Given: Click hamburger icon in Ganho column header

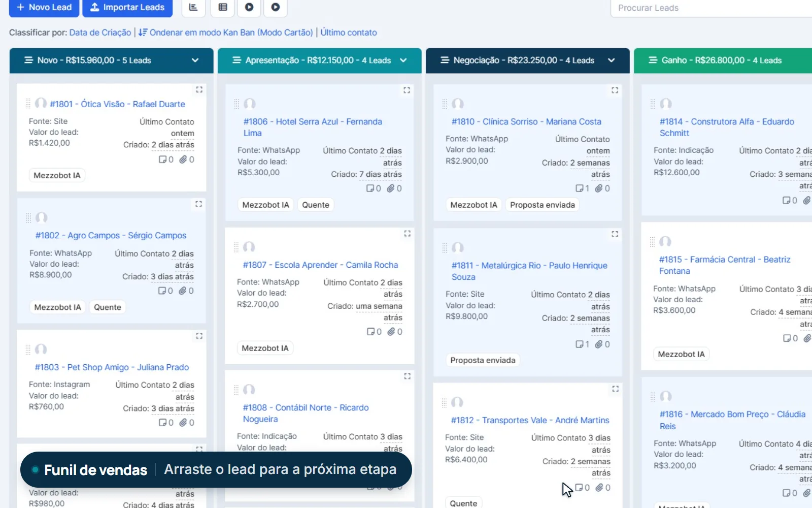Looking at the screenshot, I should coord(653,60).
